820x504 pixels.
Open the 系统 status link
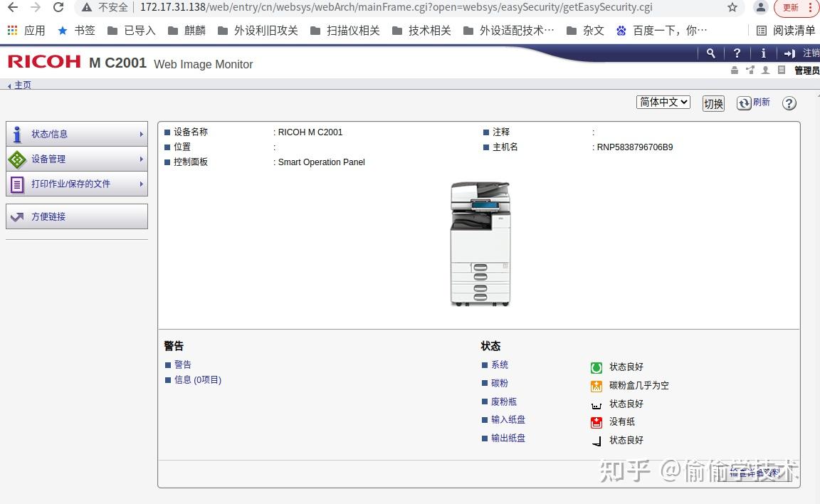click(500, 364)
